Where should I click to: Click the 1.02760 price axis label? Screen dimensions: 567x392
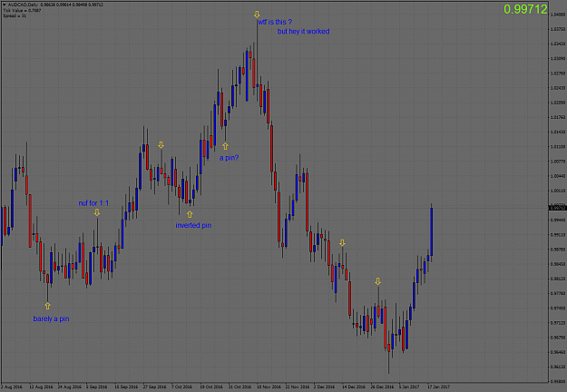[x=557, y=73]
